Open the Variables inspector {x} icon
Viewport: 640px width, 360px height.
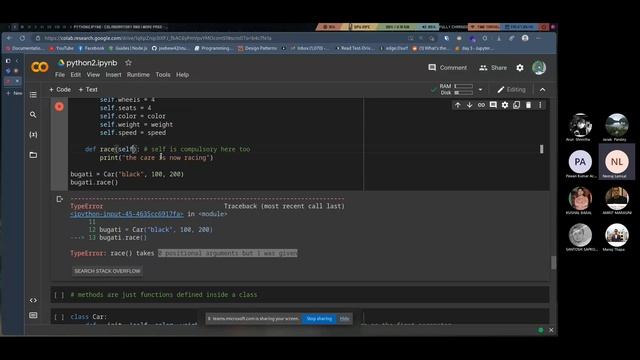tap(33, 134)
